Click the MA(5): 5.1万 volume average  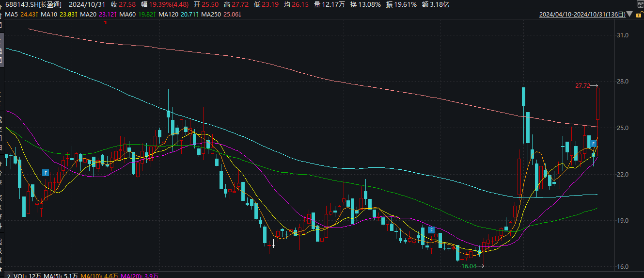click(61, 276)
